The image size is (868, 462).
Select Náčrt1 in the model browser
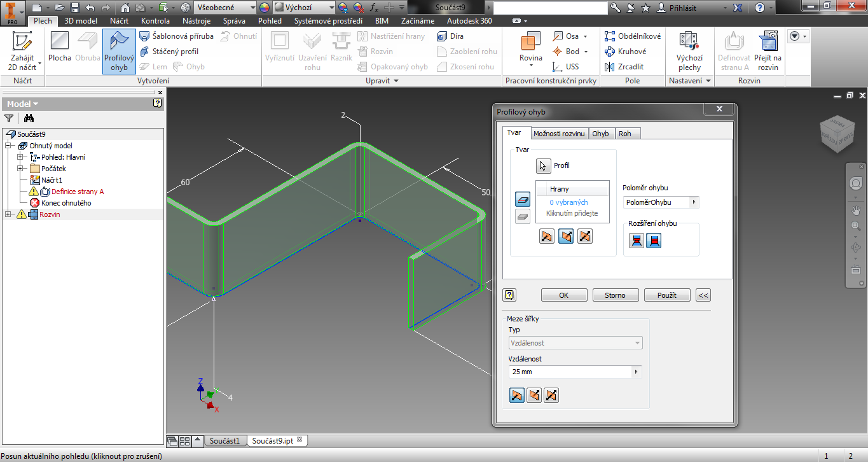click(x=52, y=180)
